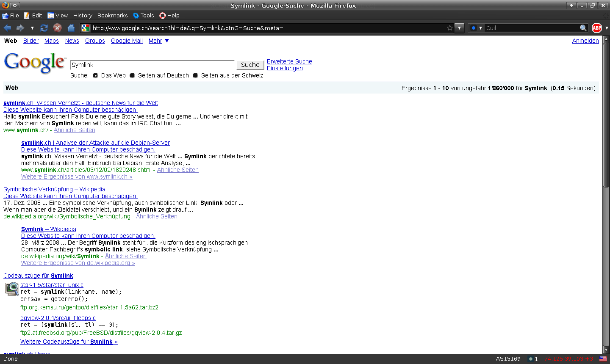Click the vertical scrollbar thumb
610x364 pixels.
click(606, 114)
